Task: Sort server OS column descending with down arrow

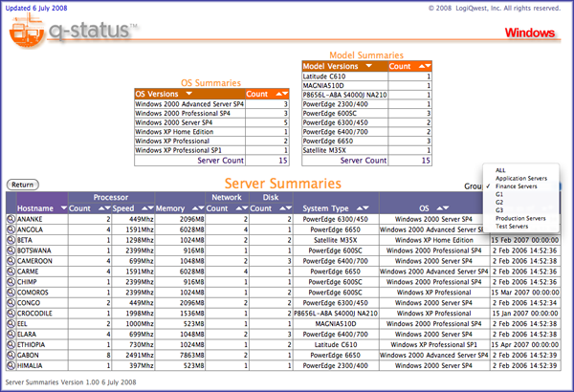Action: (446, 207)
